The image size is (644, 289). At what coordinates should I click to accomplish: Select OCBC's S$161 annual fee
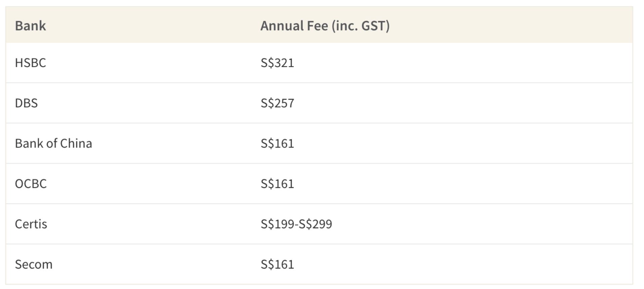277,184
